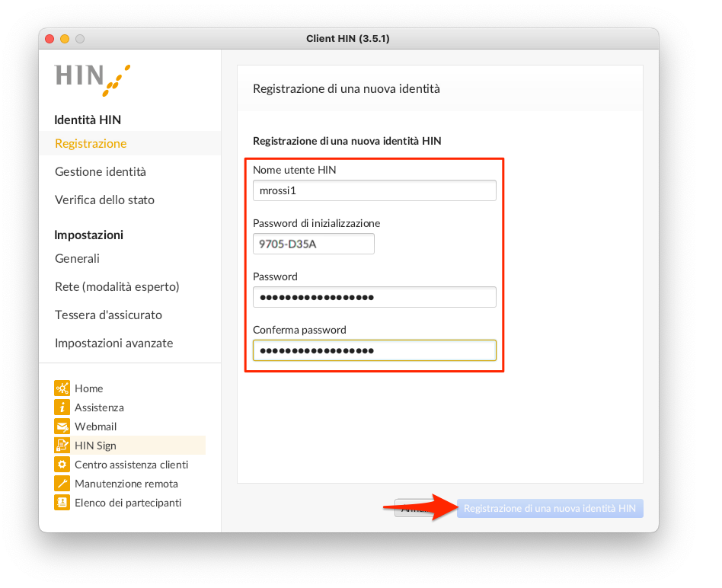Screen dimensions: 722x588
Task: Close the Client HIN window
Action: (50, 39)
